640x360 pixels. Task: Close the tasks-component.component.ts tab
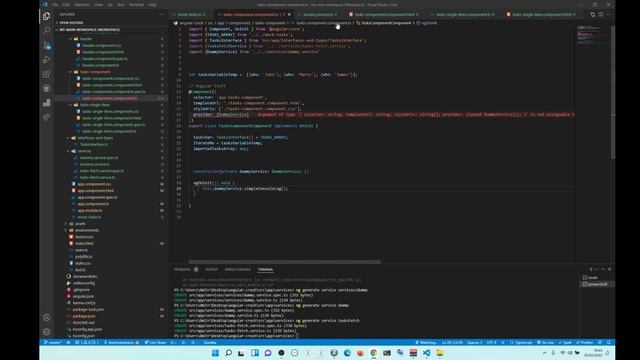289,14
